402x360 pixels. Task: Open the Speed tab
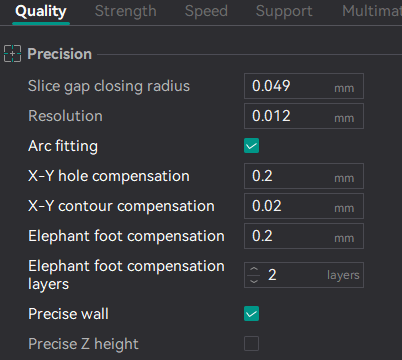coord(206,11)
